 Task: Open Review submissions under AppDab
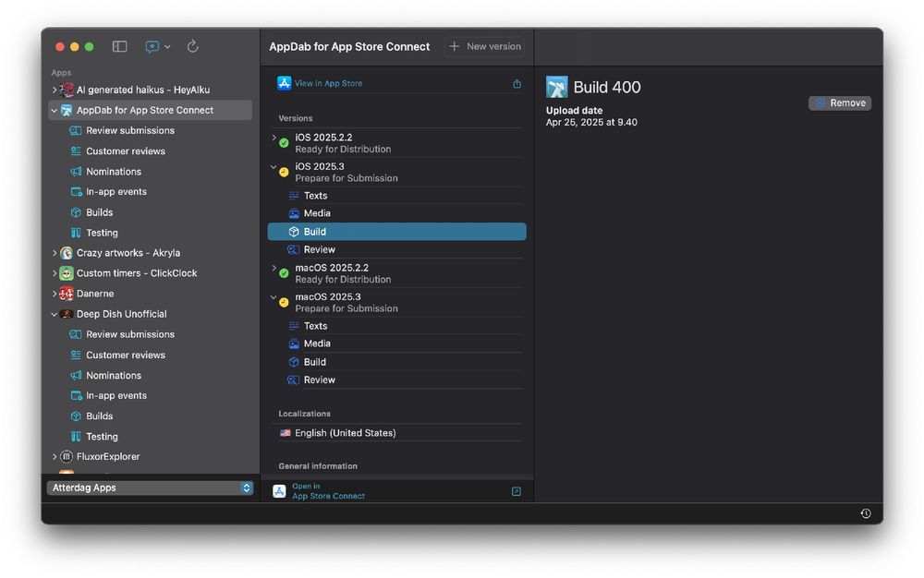tap(130, 131)
